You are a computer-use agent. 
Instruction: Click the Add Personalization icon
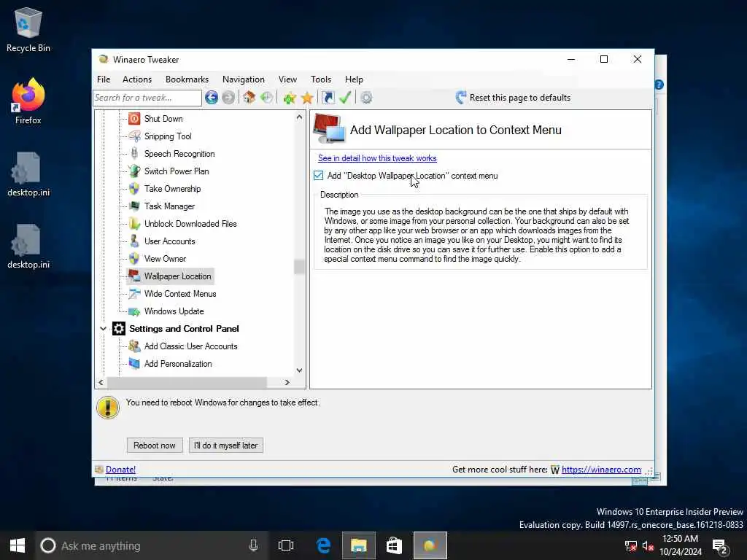[134, 364]
